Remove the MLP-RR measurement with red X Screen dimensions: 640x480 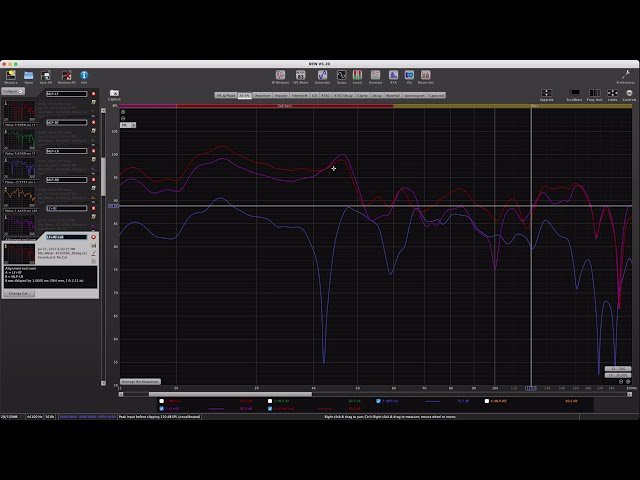coord(93,180)
